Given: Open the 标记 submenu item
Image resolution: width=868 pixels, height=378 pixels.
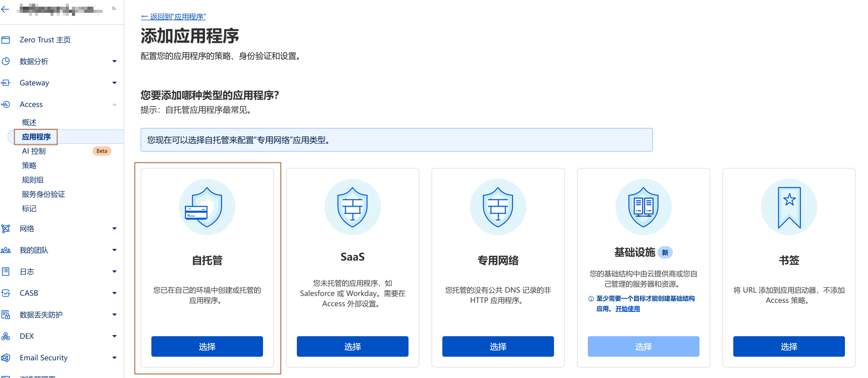Looking at the screenshot, I should coord(29,208).
